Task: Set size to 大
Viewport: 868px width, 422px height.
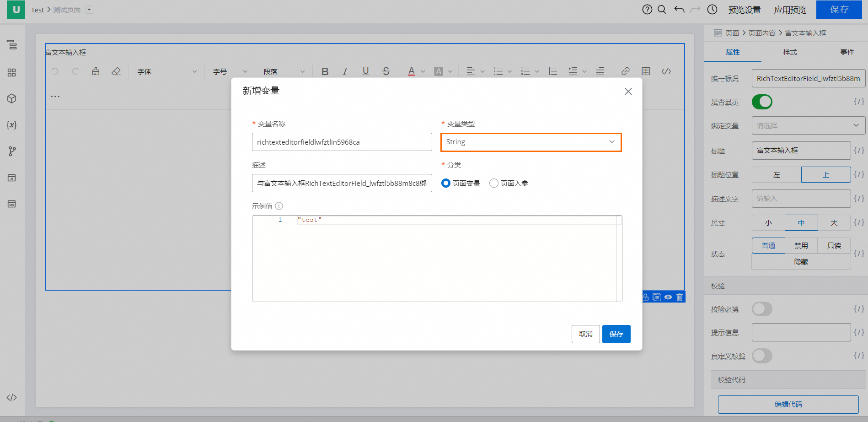Action: (834, 222)
